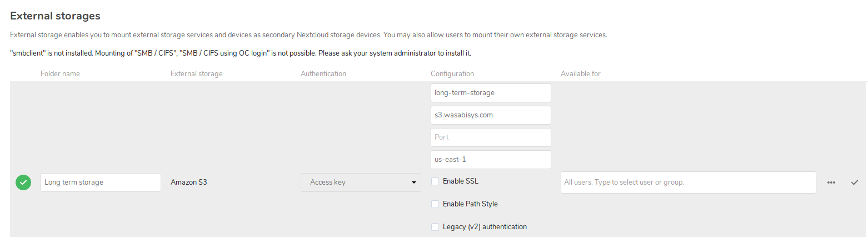
Task: Save storage with the checkmark icon
Action: pos(855,182)
